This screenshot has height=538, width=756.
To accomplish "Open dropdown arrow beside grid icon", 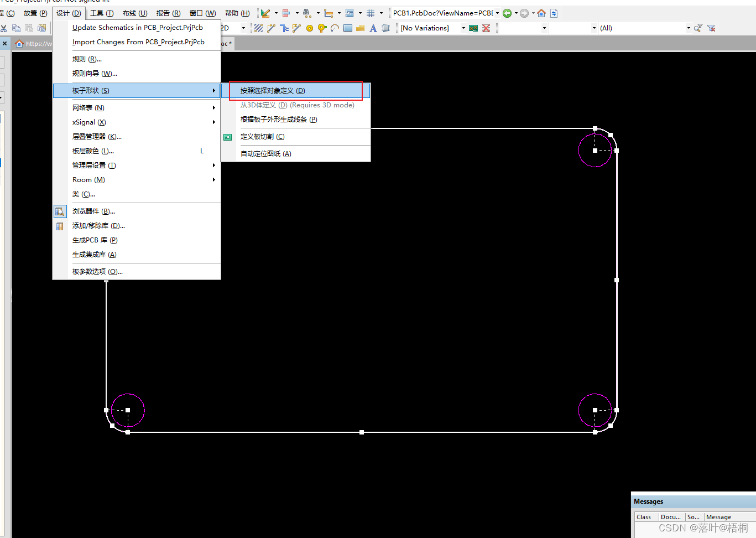I will 381,13.
